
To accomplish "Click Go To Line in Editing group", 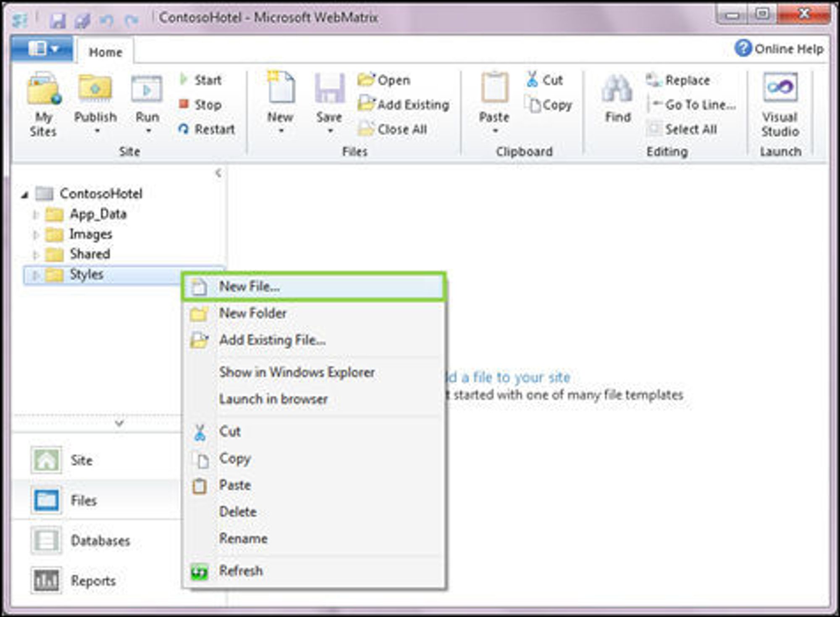I will [x=691, y=105].
